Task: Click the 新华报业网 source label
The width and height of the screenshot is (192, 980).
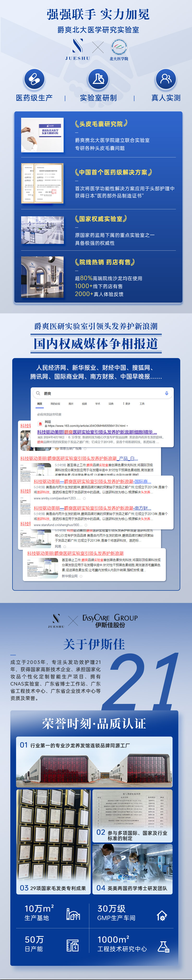Action: point(70,576)
